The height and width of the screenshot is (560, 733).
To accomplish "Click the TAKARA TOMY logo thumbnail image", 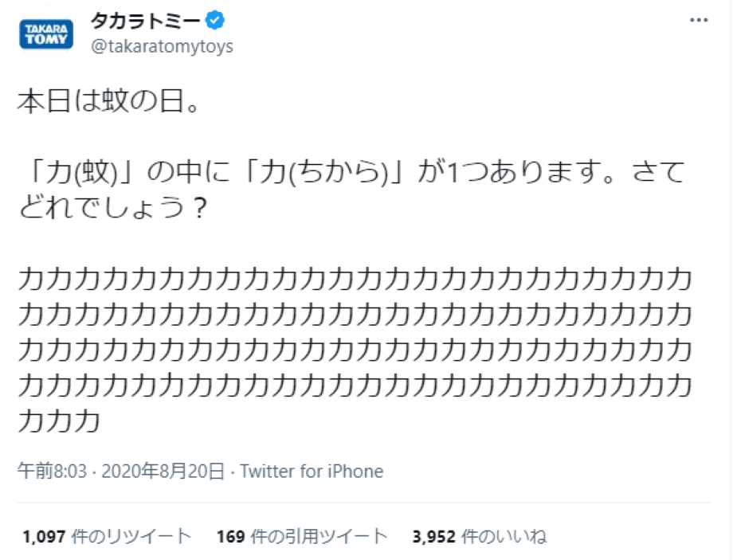I will [x=45, y=32].
